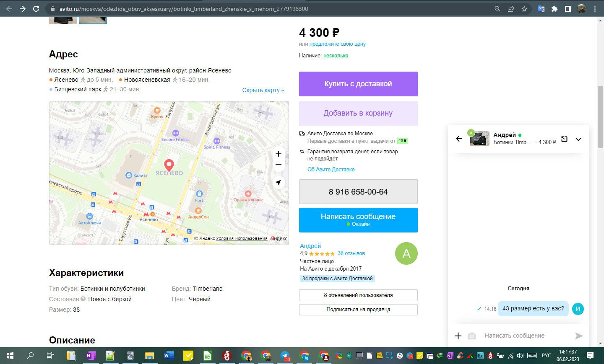
Task: Collapse the Andrey chat panel
Action: click(x=578, y=139)
